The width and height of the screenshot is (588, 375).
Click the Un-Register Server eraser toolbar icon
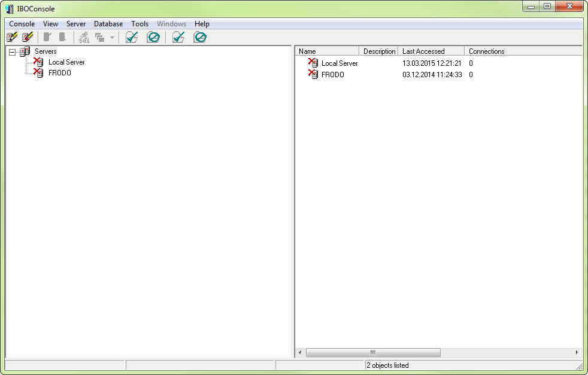click(28, 37)
